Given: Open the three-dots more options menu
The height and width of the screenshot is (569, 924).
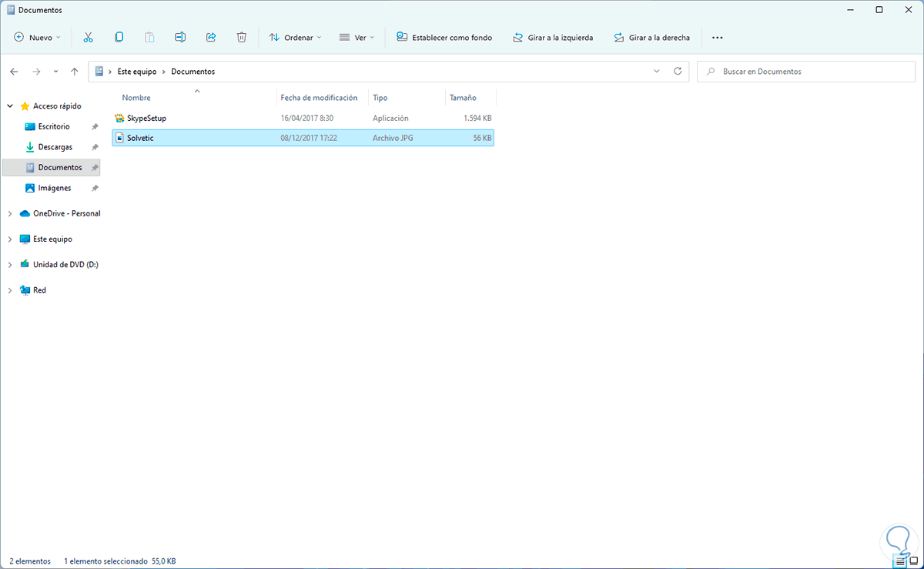Looking at the screenshot, I should [x=718, y=37].
